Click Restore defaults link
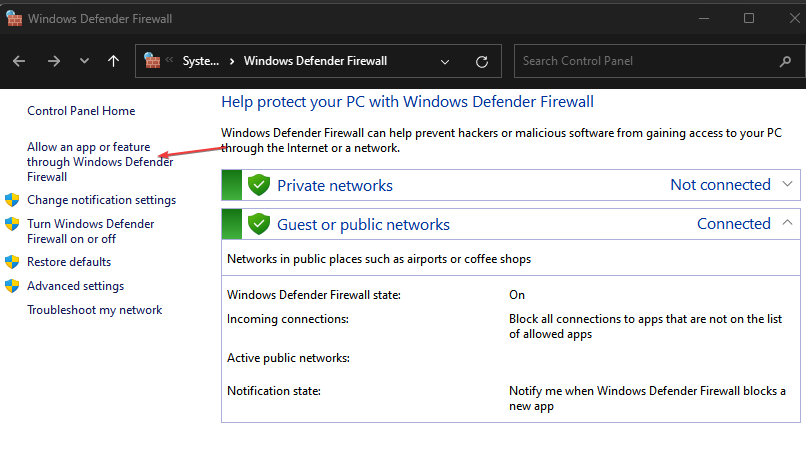Screen dimensions: 806x474 (69, 262)
